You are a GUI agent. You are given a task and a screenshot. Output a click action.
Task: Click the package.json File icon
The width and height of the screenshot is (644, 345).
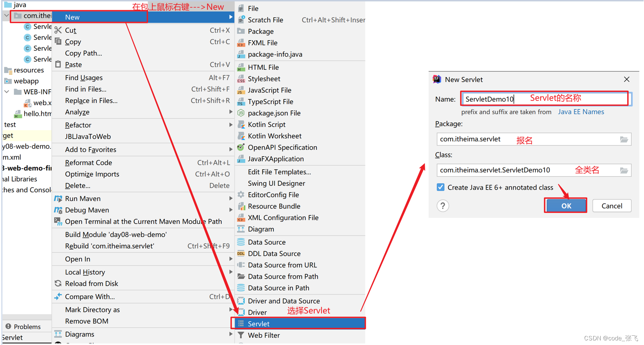[241, 113]
